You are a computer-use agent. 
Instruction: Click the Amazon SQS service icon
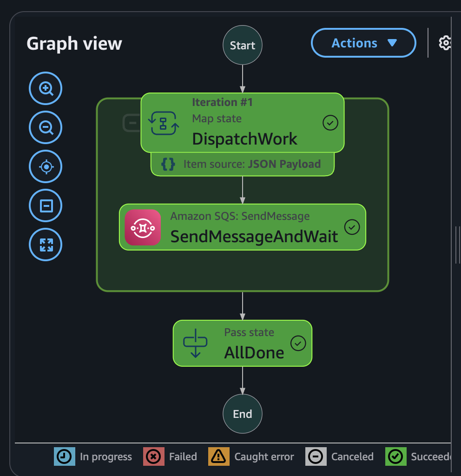point(143,227)
